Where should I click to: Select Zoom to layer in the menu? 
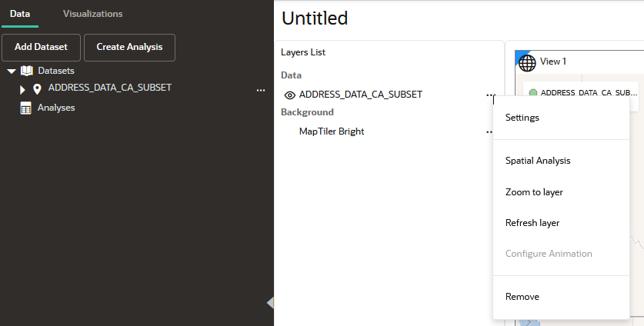[x=534, y=192]
